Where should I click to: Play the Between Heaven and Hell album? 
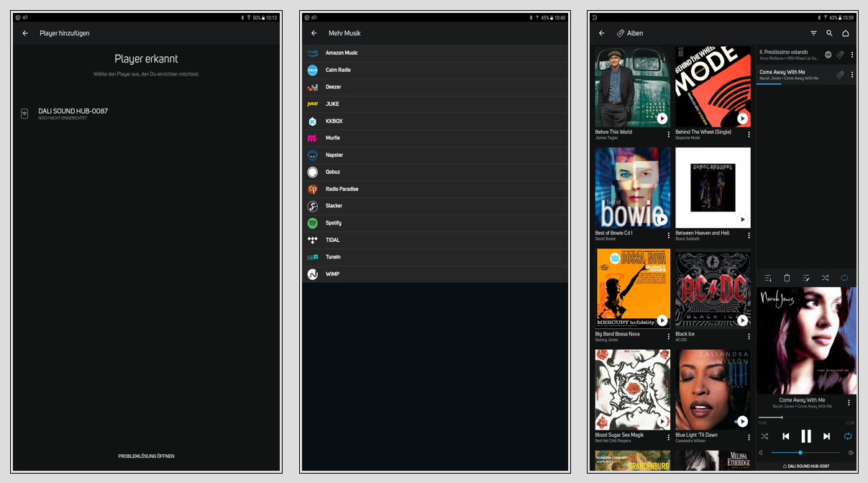point(742,220)
